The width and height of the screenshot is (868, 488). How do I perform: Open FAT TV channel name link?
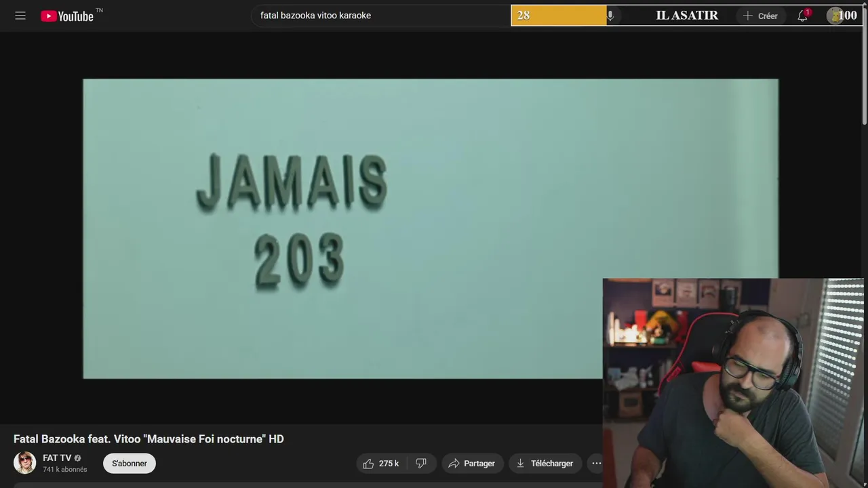(57, 458)
